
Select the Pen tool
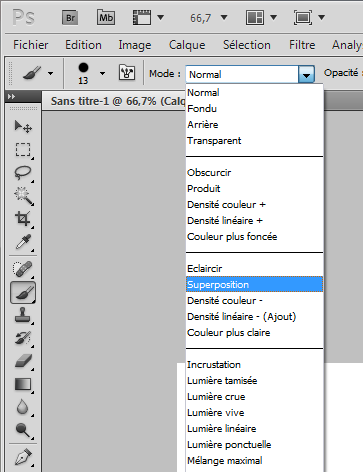23,458
